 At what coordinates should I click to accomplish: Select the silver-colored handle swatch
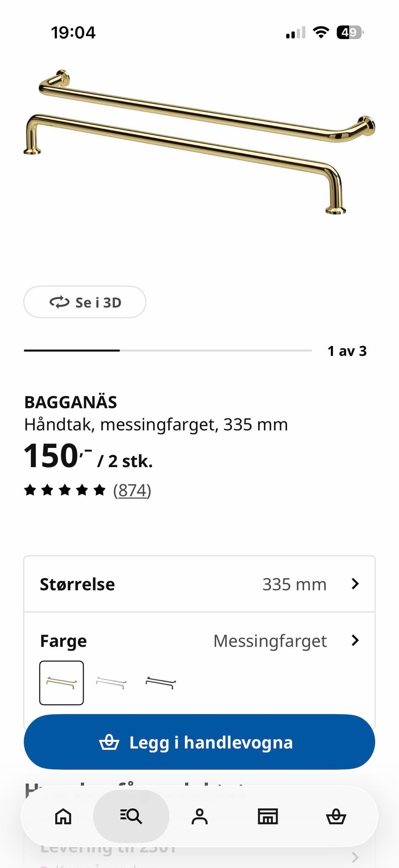click(x=111, y=683)
